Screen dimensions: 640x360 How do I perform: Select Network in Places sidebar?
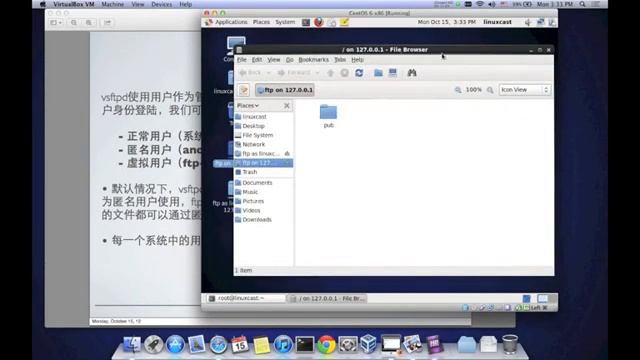tap(264, 144)
